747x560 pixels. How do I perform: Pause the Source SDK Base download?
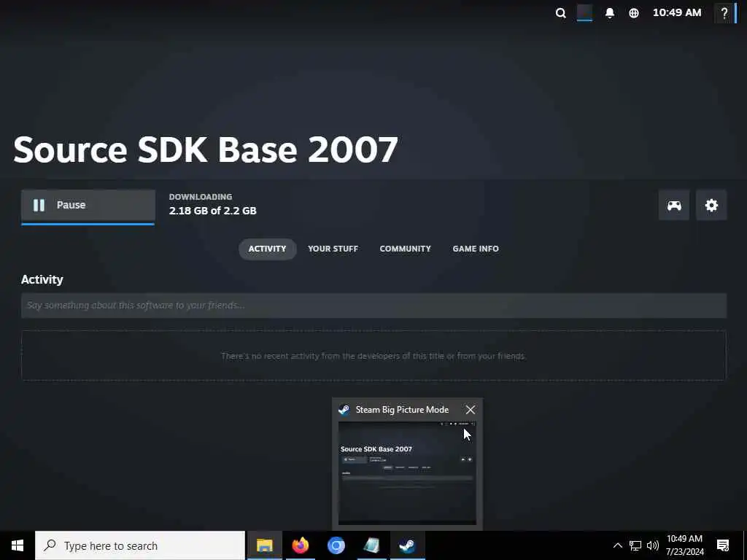coord(88,205)
